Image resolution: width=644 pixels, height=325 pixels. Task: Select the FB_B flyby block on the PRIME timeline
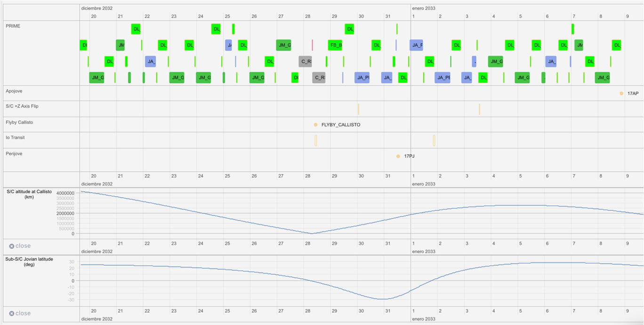click(336, 45)
